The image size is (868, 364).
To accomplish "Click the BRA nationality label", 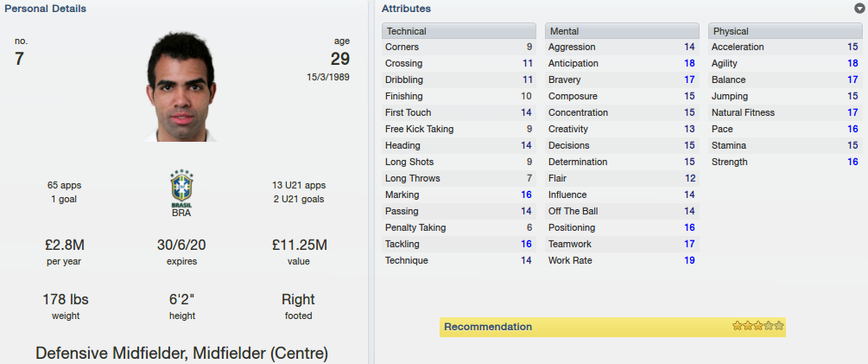I will click(181, 213).
